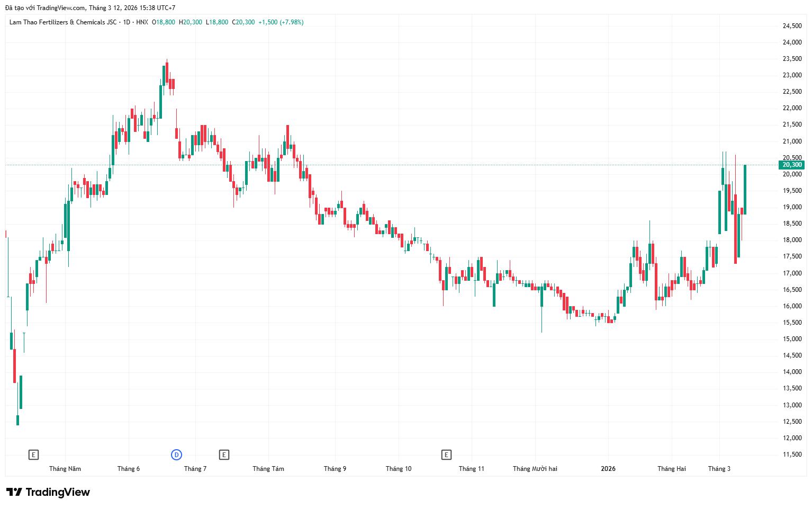Click the Lam Thao Fertilizers & Chemicals JSC title
The width and height of the screenshot is (812, 508).
[62, 22]
